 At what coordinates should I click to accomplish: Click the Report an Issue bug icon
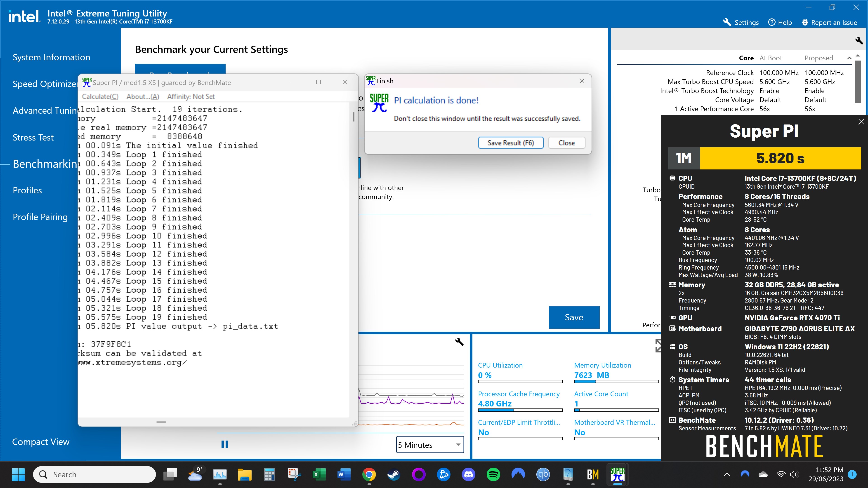point(805,22)
